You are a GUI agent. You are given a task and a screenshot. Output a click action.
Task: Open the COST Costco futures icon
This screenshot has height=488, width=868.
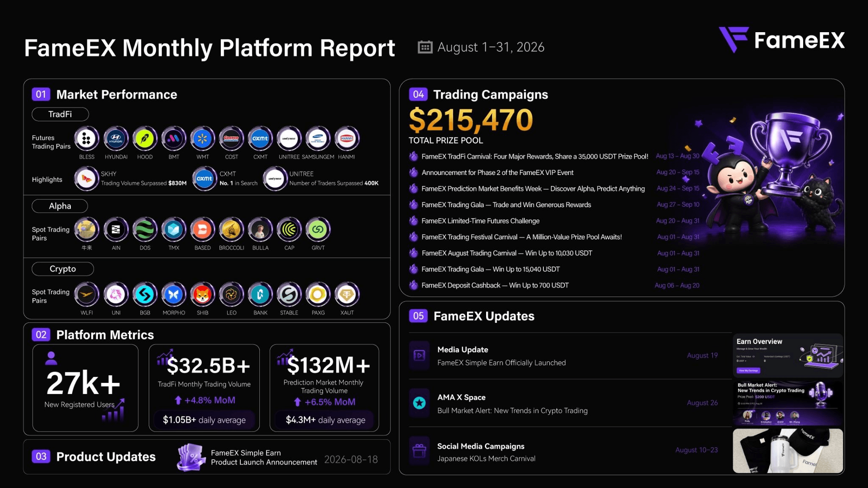click(x=231, y=139)
